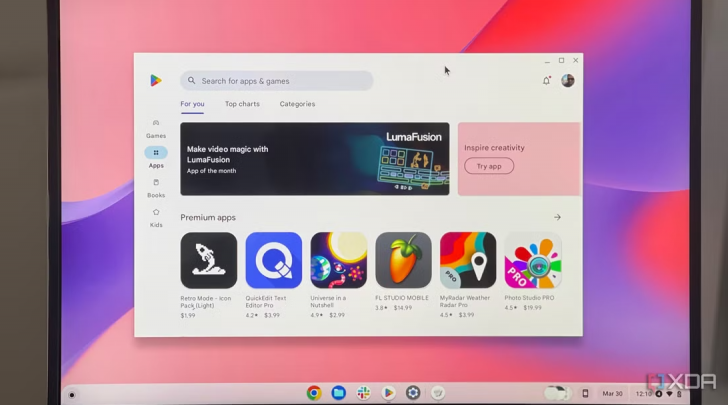Open the Mar 30 calendar date
Screen dimensions: 728x405
pos(612,393)
